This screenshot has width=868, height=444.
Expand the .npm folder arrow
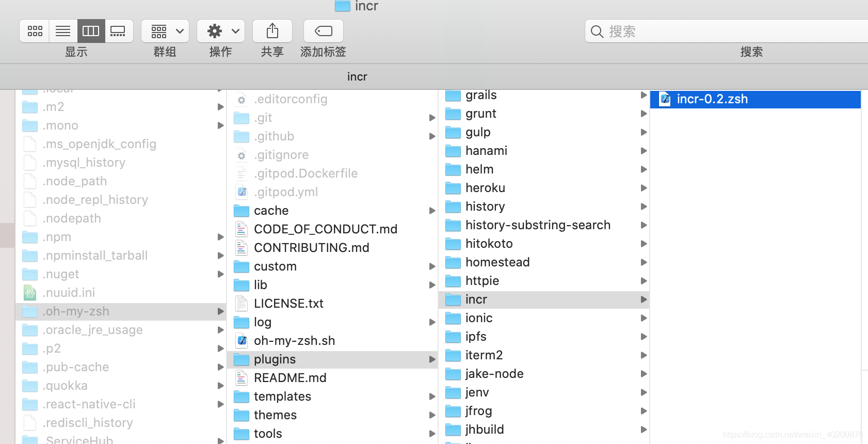pos(220,237)
